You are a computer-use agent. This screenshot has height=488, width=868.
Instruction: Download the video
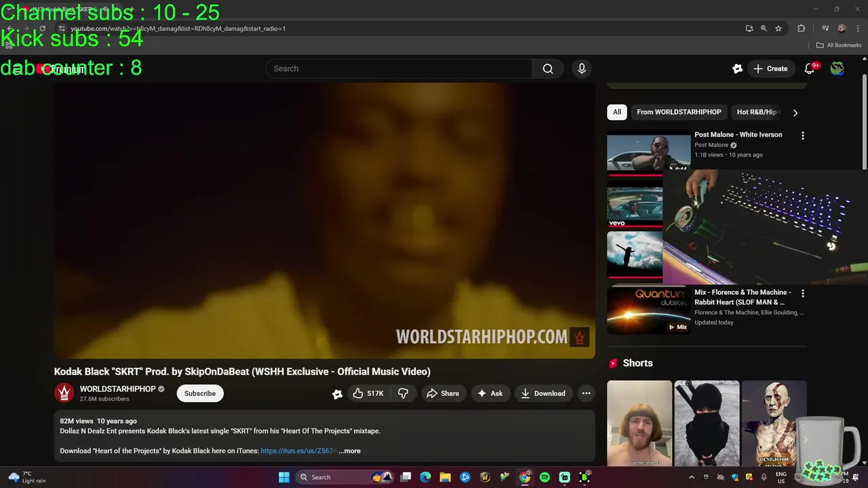click(x=542, y=393)
